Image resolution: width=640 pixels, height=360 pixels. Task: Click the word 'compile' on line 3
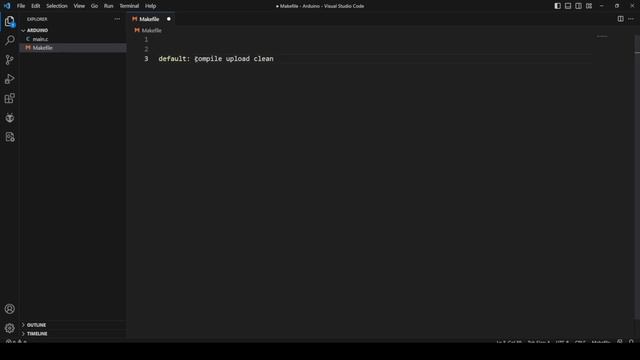click(x=208, y=59)
